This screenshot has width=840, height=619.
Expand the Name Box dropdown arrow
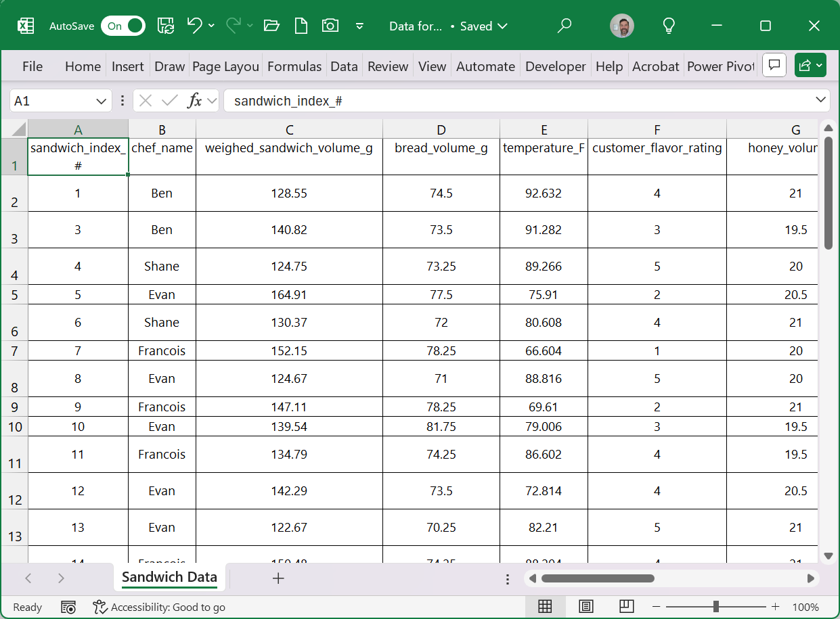point(102,101)
